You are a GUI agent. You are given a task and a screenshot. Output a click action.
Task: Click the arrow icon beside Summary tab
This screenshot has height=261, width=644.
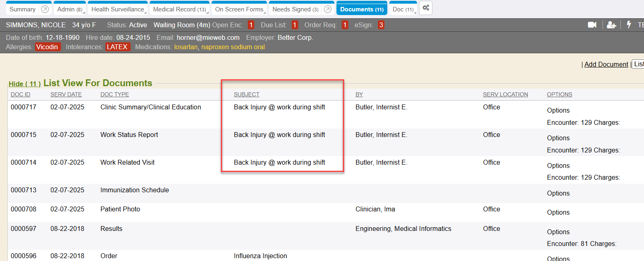(45, 9)
